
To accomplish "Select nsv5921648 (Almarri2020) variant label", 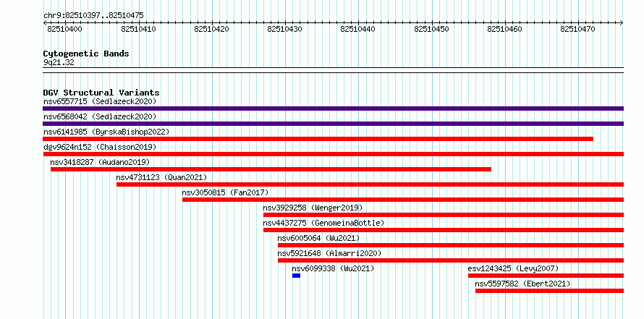I will tap(329, 253).
